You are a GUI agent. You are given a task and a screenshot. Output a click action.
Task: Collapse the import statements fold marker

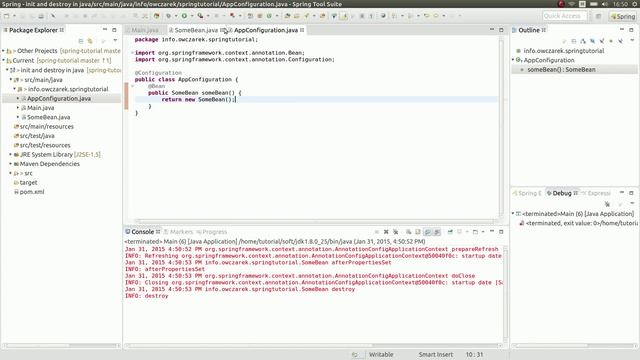[132, 53]
